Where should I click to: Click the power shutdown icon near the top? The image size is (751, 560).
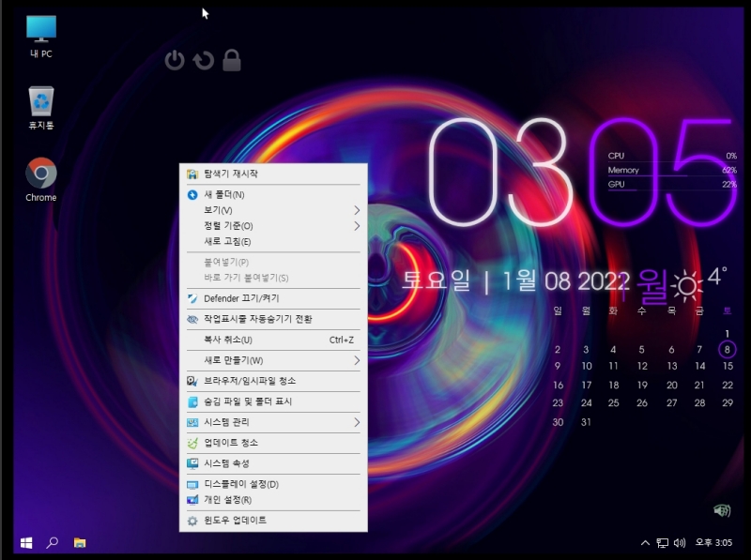176,59
